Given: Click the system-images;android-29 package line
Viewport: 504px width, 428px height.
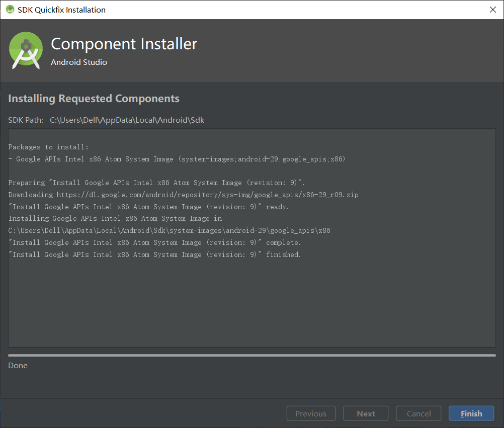Looking at the screenshot, I should 177,159.
